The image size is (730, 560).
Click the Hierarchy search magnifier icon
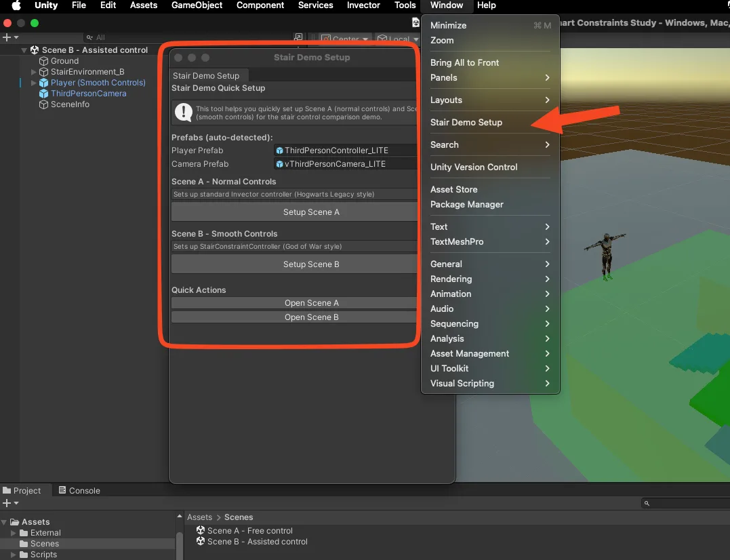click(x=89, y=37)
